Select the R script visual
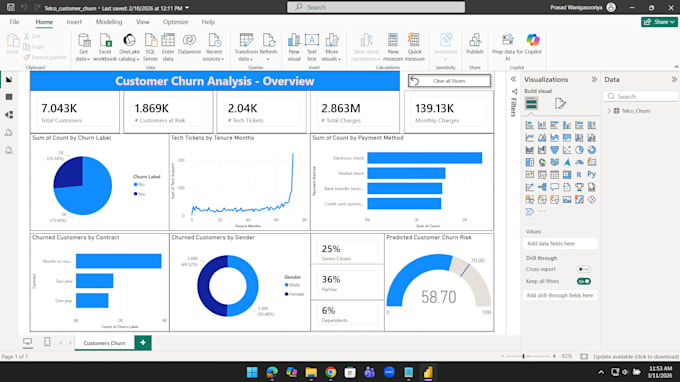 click(579, 175)
